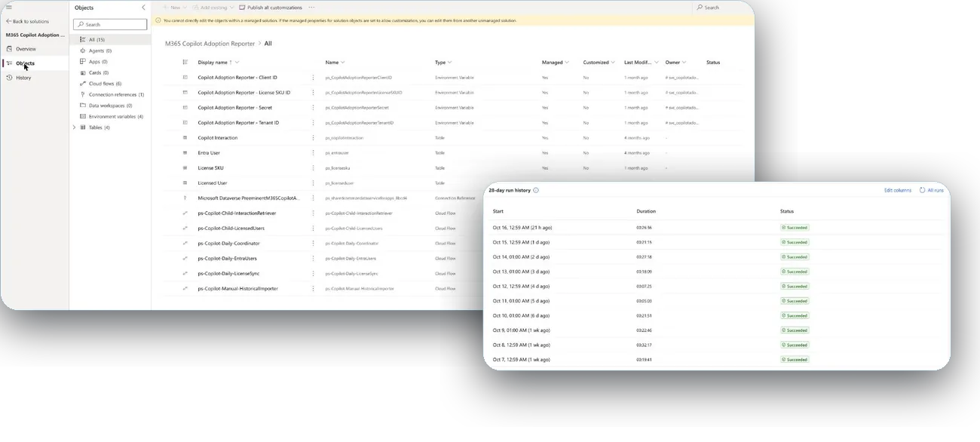Click the Duration column header in run history

646,211
